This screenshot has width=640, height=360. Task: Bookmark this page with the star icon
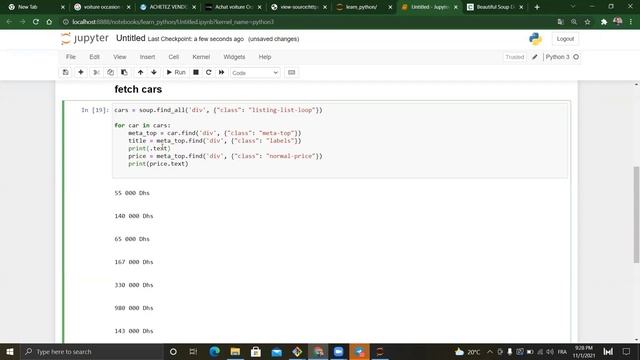(587, 22)
